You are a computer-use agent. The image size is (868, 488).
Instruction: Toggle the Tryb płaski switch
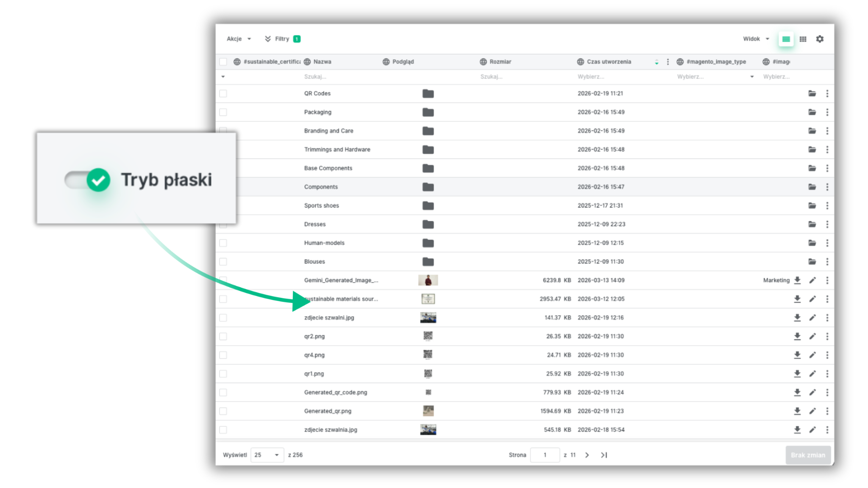click(87, 180)
